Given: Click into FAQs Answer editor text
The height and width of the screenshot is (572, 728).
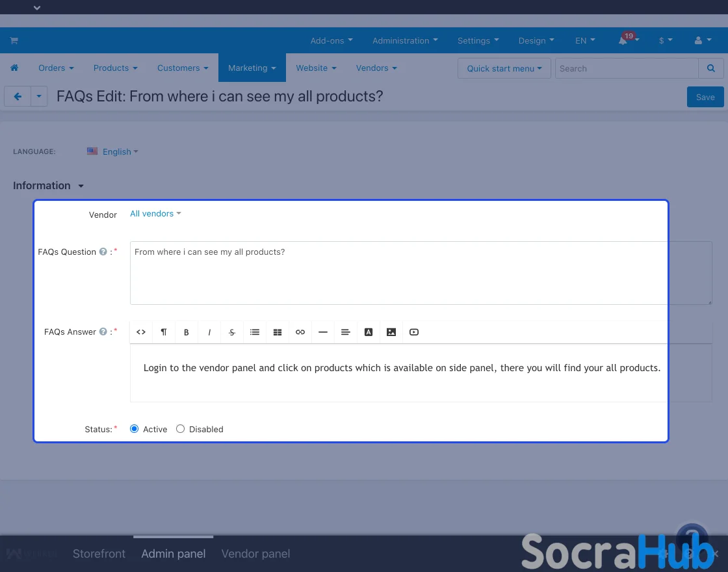Looking at the screenshot, I should coord(402,368).
